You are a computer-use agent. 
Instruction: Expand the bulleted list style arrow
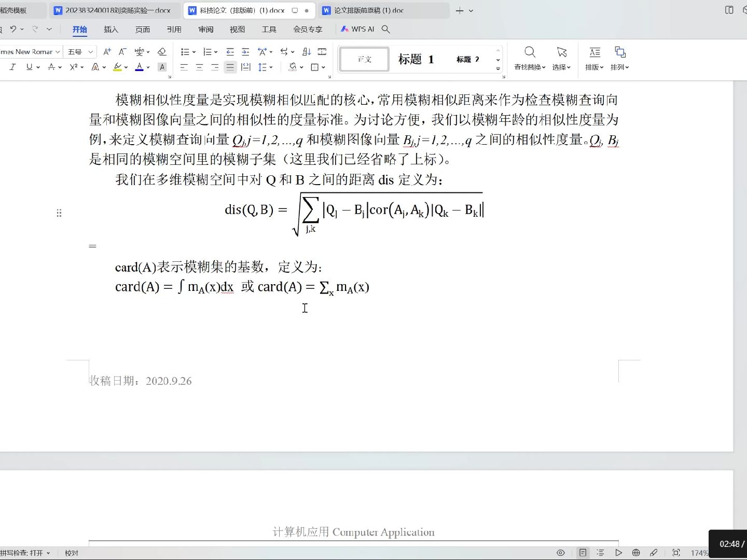[194, 52]
